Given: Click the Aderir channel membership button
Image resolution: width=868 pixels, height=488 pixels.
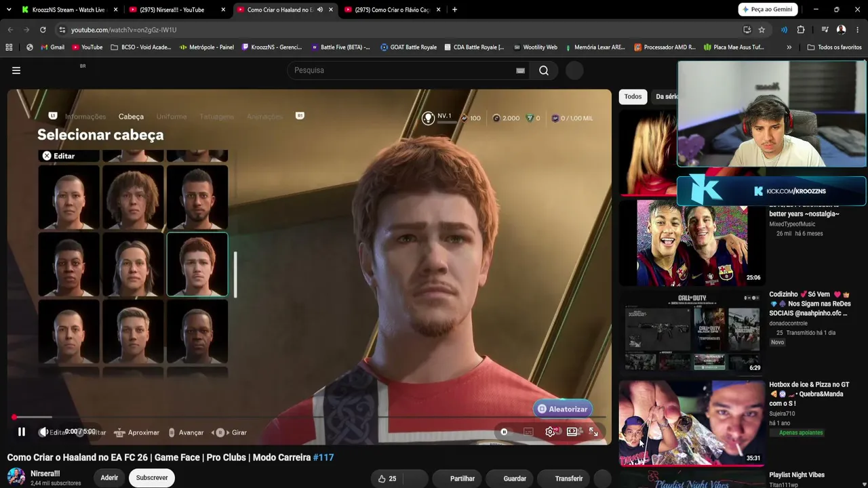Looking at the screenshot, I should [109, 478].
